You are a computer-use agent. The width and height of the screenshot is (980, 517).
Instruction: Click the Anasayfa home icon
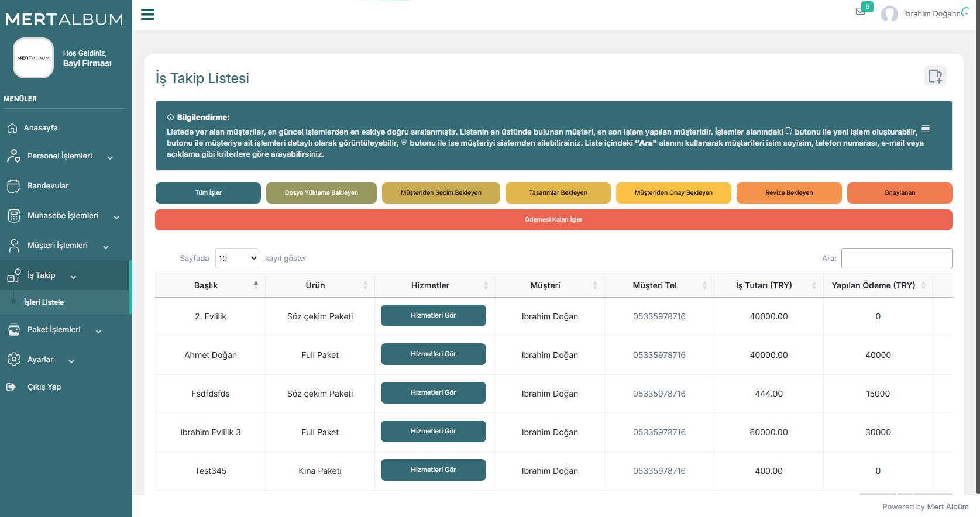click(12, 128)
